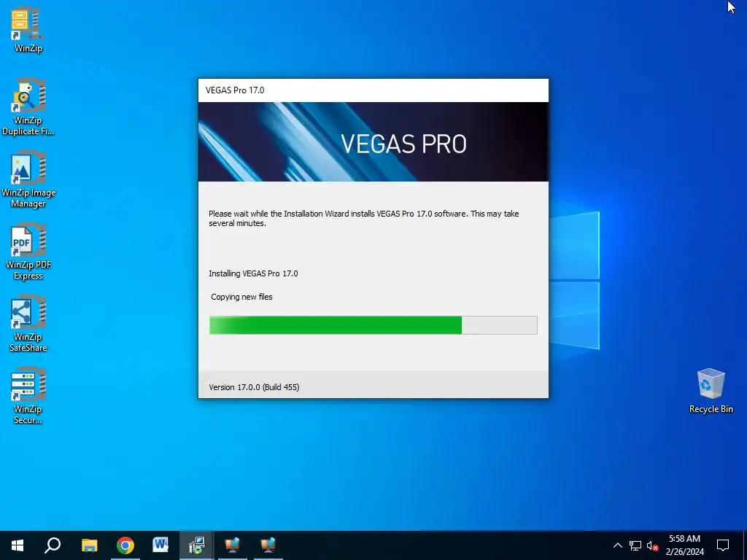
Task: Open WinZip Secure Backup shortcut
Action: (x=28, y=396)
